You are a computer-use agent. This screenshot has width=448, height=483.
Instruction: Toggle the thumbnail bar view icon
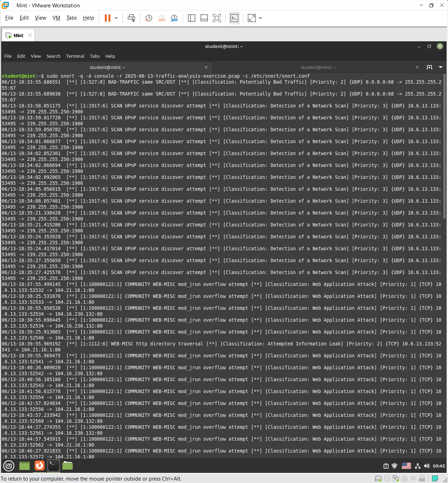click(x=204, y=18)
